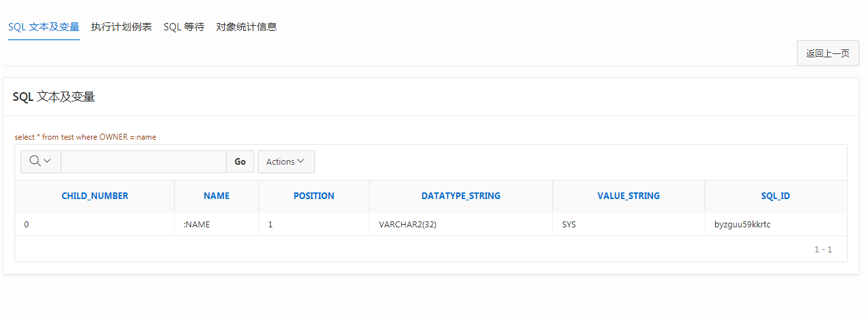Select the SQL 等待 tab
The image size is (868, 313).
184,27
